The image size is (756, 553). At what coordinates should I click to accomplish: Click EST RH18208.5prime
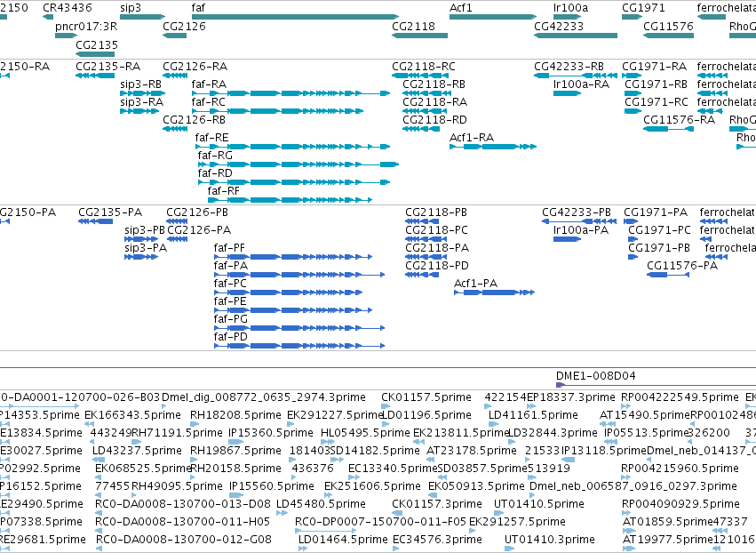click(x=234, y=415)
